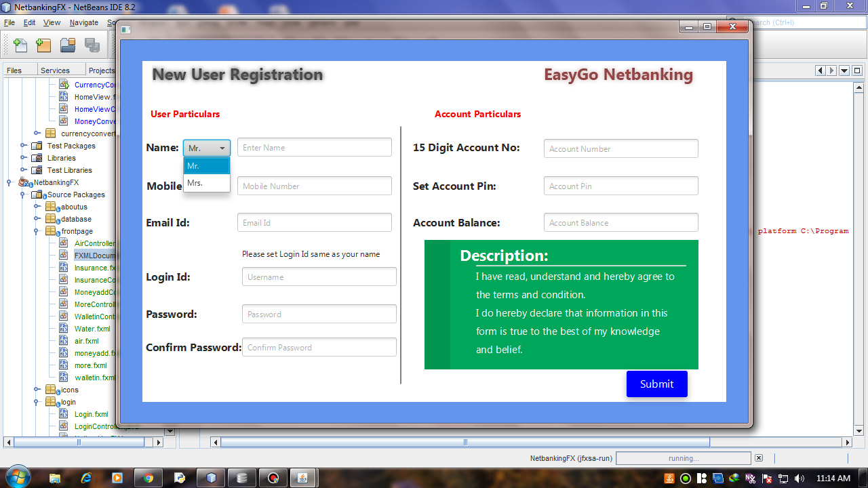This screenshot has height=488, width=868.
Task: Click the volume speaker tray icon
Action: click(799, 479)
